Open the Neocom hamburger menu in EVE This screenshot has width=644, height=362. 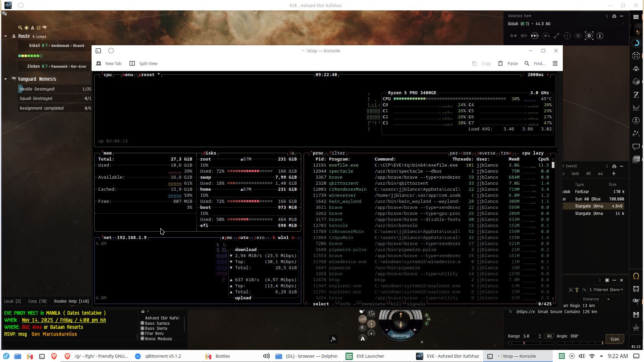pos(636,17)
